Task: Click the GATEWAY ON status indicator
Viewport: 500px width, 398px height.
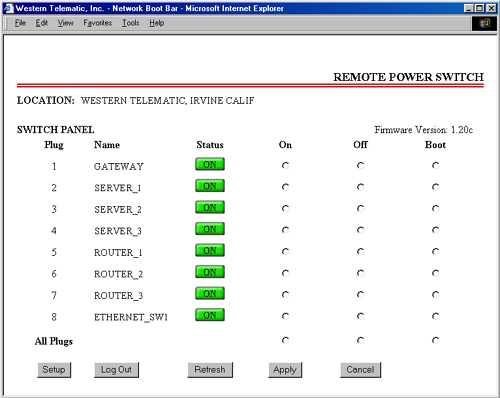Action: point(210,164)
